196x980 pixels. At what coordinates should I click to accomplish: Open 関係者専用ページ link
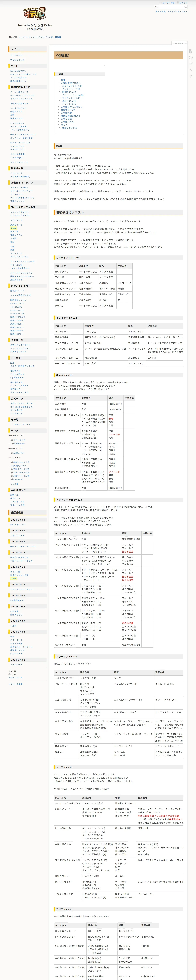click(18, 81)
